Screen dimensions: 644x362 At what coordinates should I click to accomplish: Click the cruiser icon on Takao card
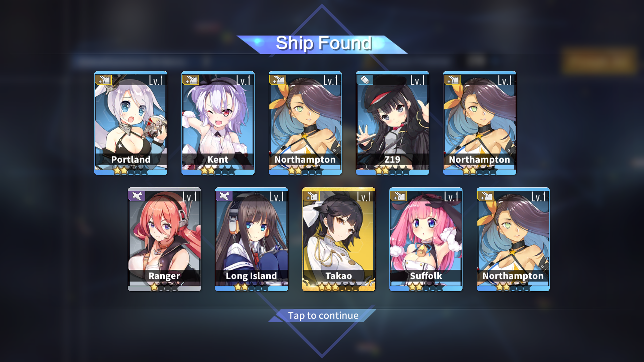pos(311,196)
